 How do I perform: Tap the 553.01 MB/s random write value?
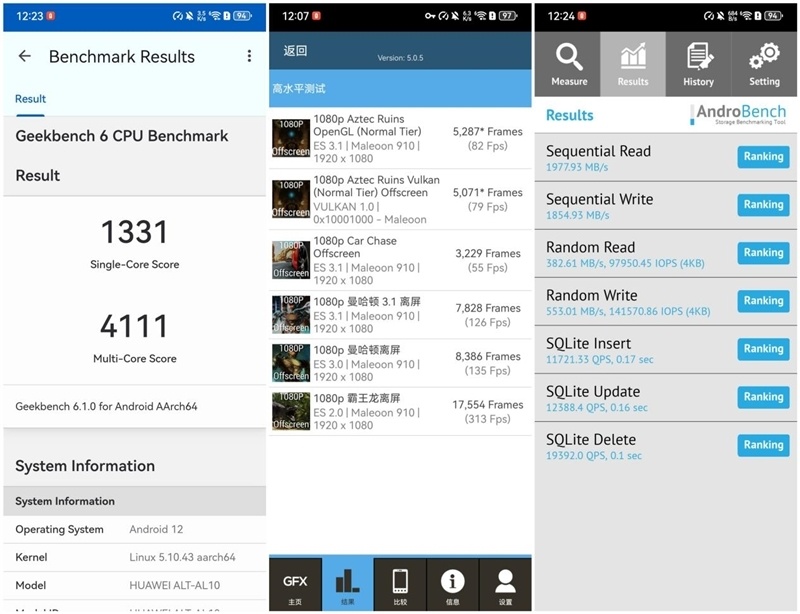(628, 311)
